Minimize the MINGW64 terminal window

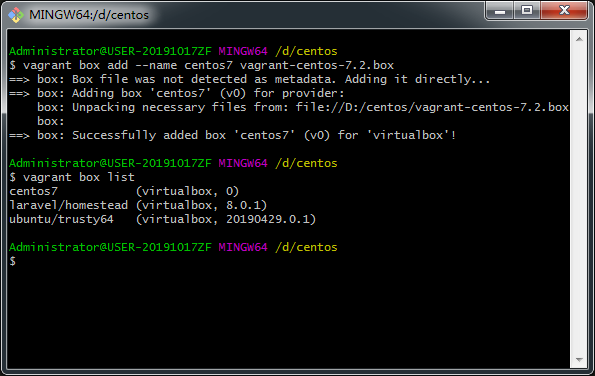(500, 11)
